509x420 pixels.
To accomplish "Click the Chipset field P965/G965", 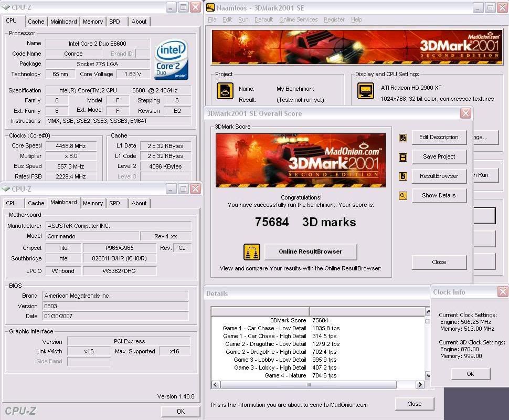I will pyautogui.click(x=120, y=248).
